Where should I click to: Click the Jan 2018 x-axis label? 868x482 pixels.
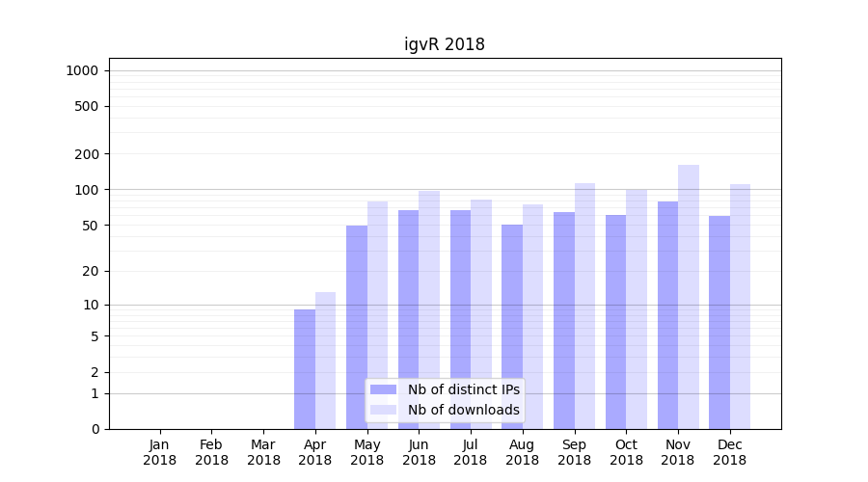coord(160,452)
